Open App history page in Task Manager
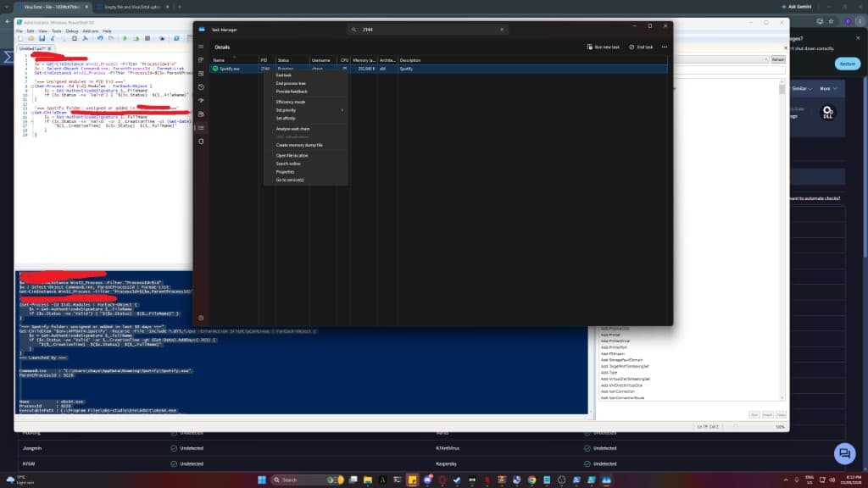 pos(201,87)
